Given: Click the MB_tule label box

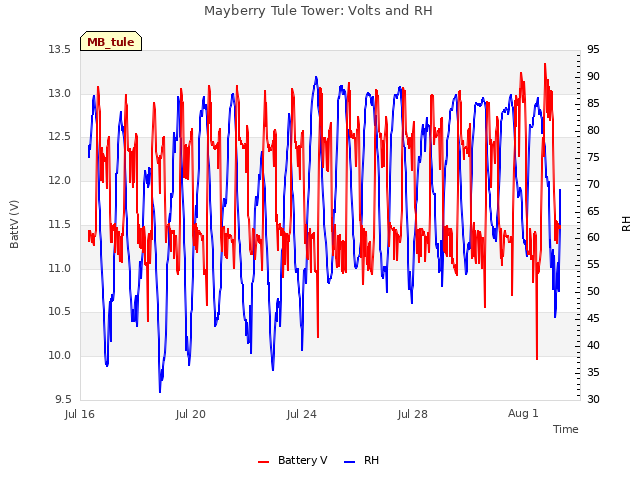Looking at the screenshot, I should [111, 41].
